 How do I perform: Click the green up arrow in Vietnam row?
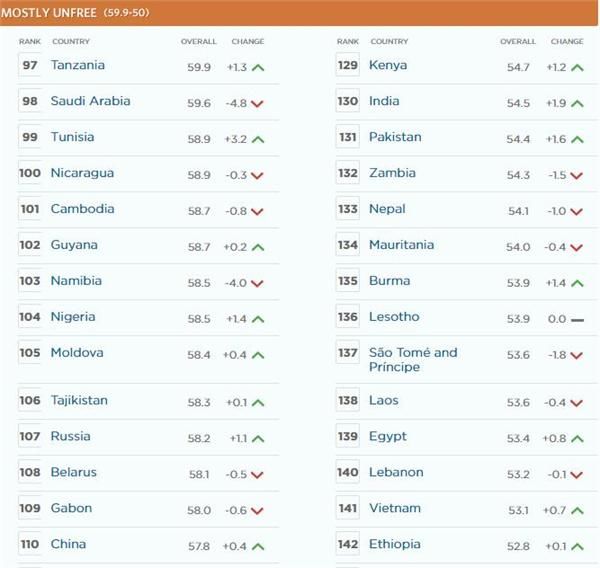click(576, 511)
